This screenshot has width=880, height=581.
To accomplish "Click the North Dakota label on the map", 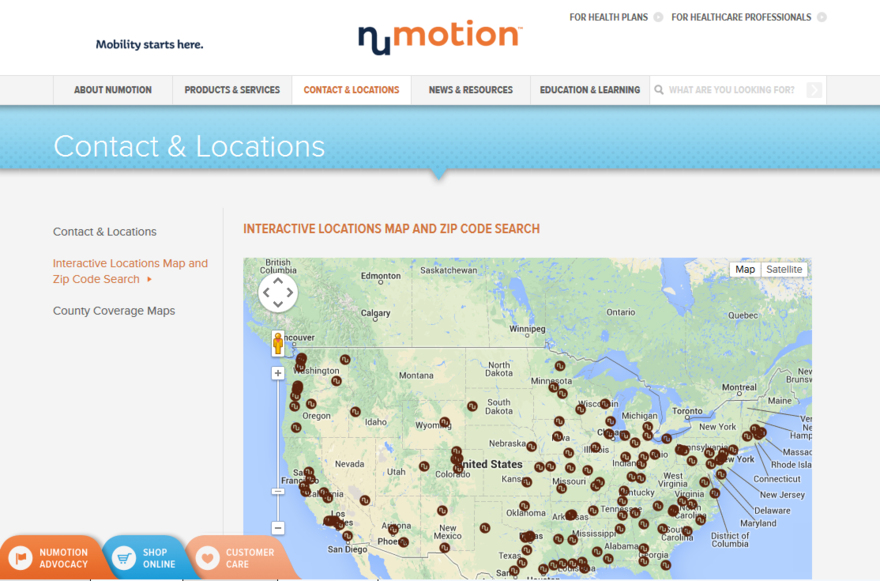I will pyautogui.click(x=499, y=369).
